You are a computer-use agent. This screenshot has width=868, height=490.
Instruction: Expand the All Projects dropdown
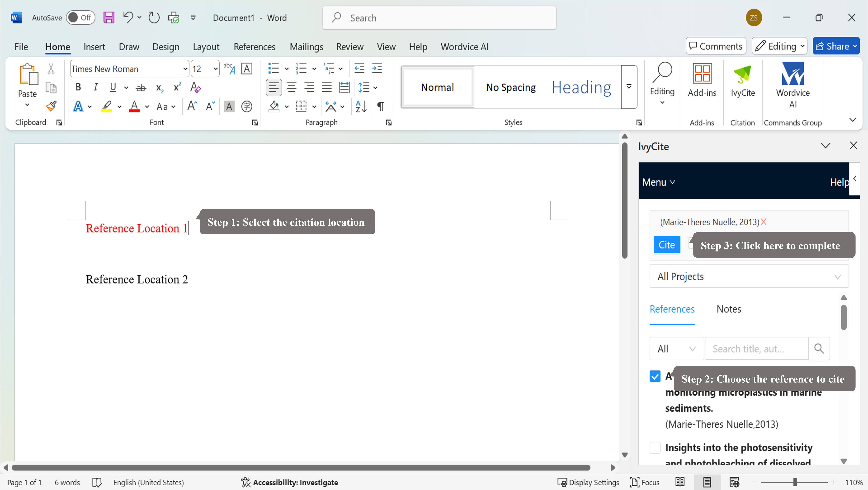(x=749, y=276)
